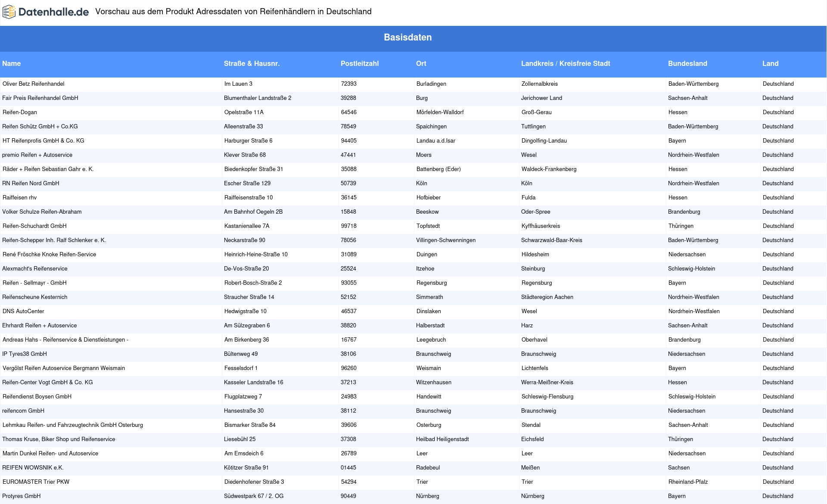Select RN Reifen Nord GmbH
The height and width of the screenshot is (504, 827).
31,183
